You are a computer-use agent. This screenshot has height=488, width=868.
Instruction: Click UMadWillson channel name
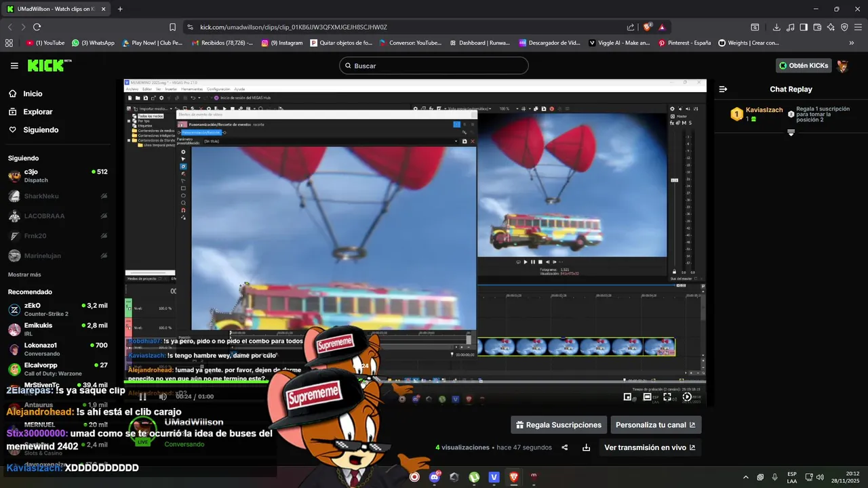(x=194, y=422)
